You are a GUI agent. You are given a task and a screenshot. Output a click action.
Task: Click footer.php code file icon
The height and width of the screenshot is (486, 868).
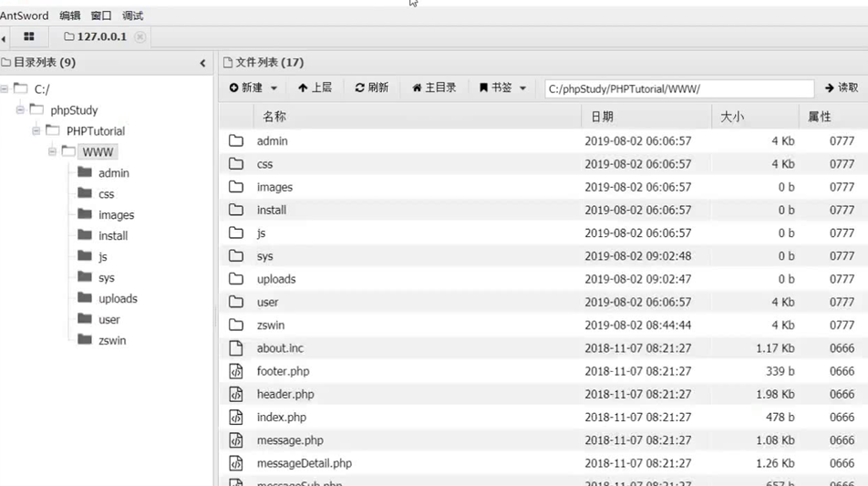pyautogui.click(x=236, y=371)
